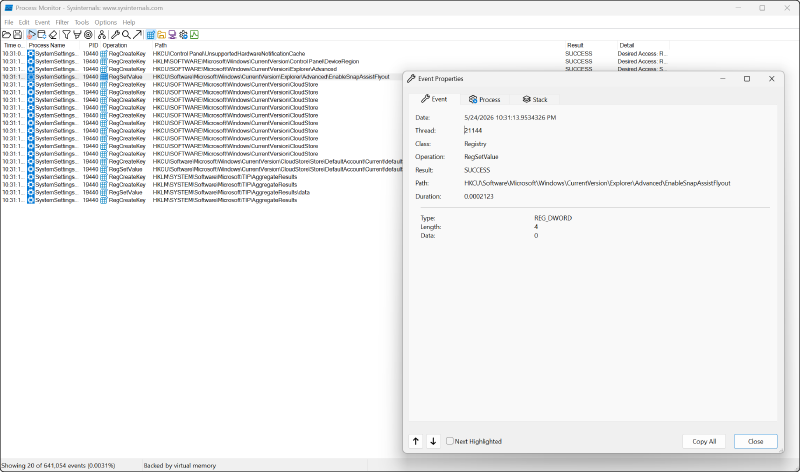This screenshot has height=472, width=800.
Task: Click the Process Monitor title bar icon
Action: click(x=8, y=8)
